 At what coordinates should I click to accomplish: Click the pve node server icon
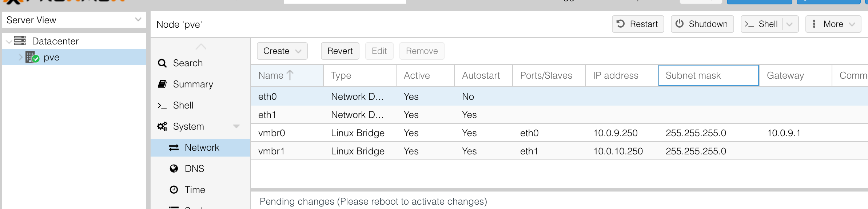[x=32, y=58]
